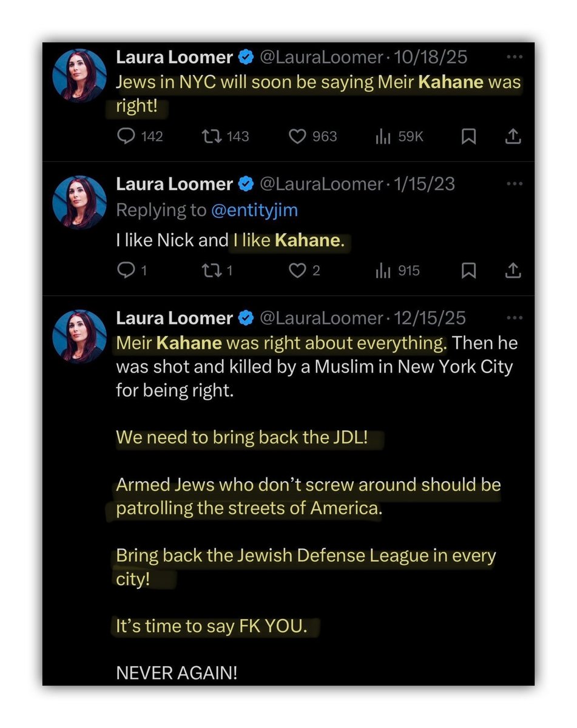
Task: View analytics showing 59K views
Action: tap(383, 137)
